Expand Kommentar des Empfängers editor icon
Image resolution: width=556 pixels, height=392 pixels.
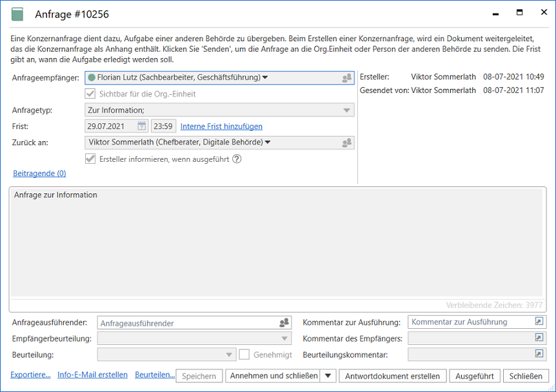pos(539,338)
